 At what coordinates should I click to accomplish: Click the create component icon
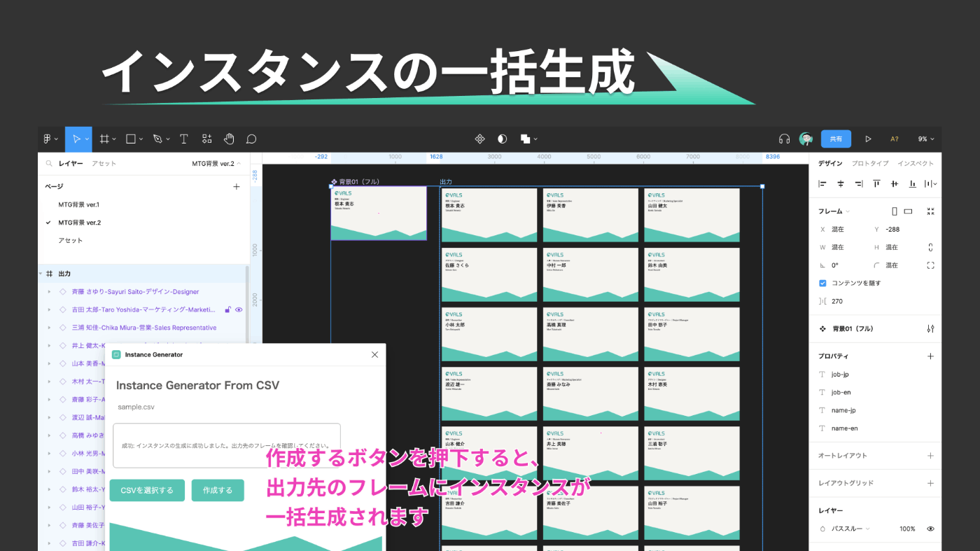480,139
